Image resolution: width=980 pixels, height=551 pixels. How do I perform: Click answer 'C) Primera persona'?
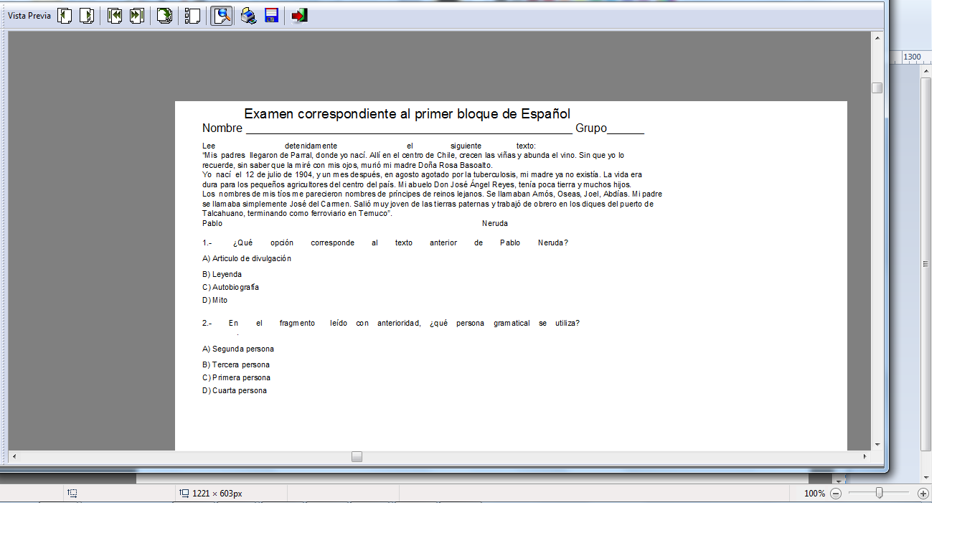236,377
